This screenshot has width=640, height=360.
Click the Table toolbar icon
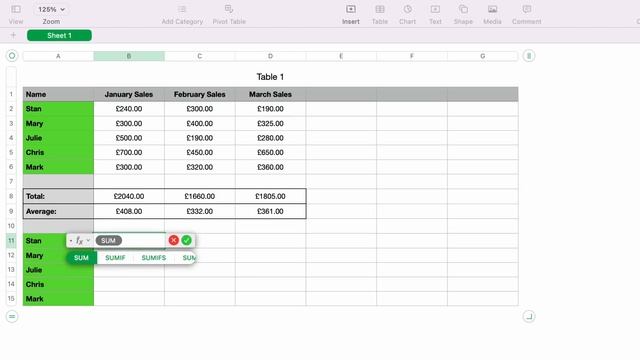(x=380, y=9)
